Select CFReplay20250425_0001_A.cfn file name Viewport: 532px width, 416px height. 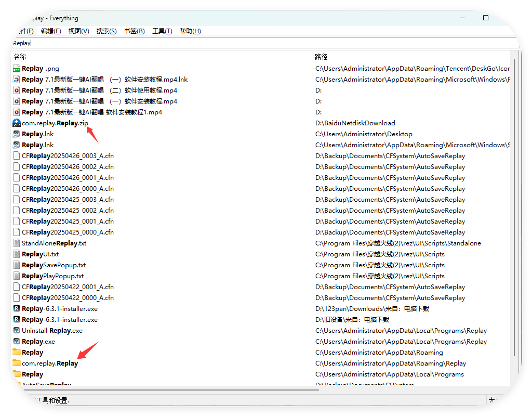pyautogui.click(x=68, y=221)
